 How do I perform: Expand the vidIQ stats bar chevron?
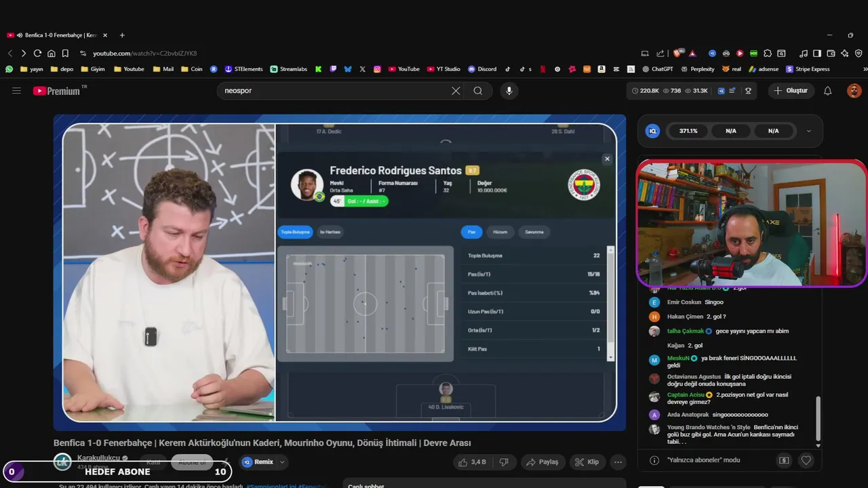[808, 131]
